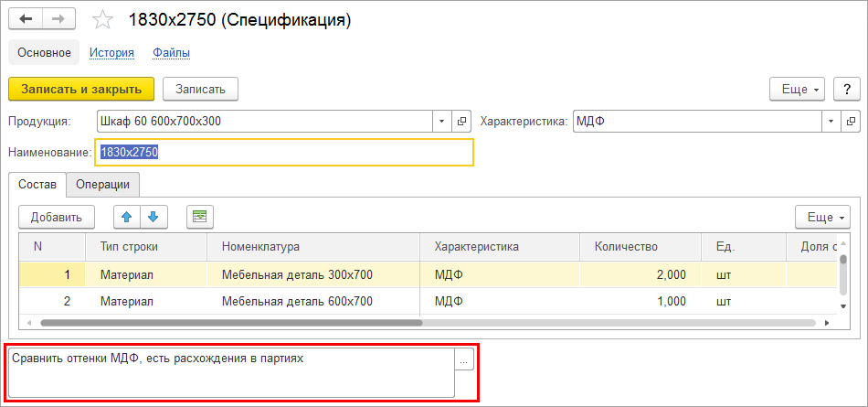Switch to the Основное section
868x407 pixels.
(44, 53)
